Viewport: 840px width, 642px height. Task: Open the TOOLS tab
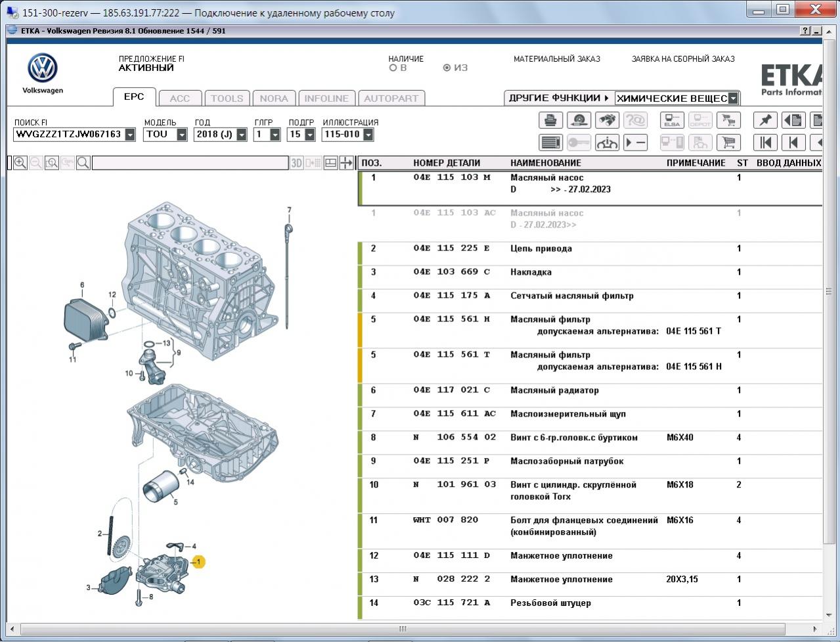[x=227, y=99]
